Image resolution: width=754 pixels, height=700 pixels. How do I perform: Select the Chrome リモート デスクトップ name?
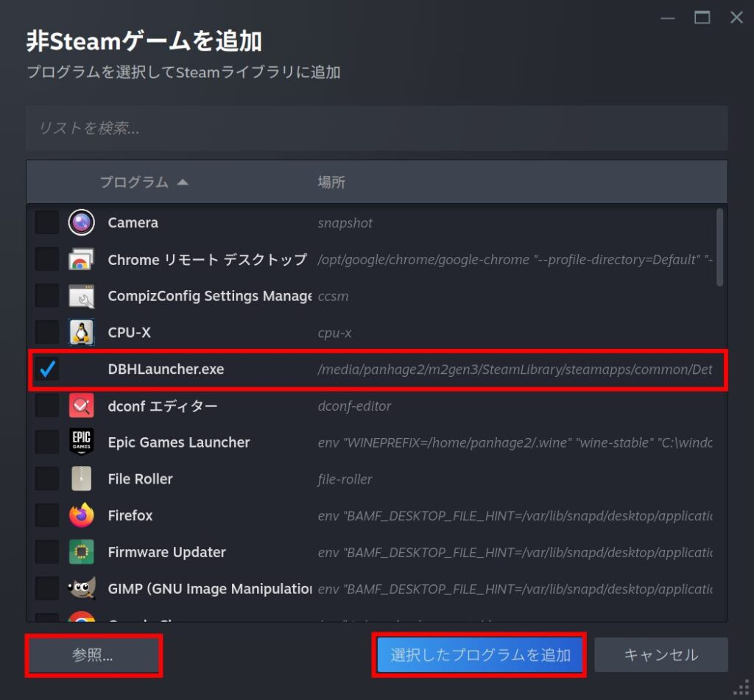207,260
